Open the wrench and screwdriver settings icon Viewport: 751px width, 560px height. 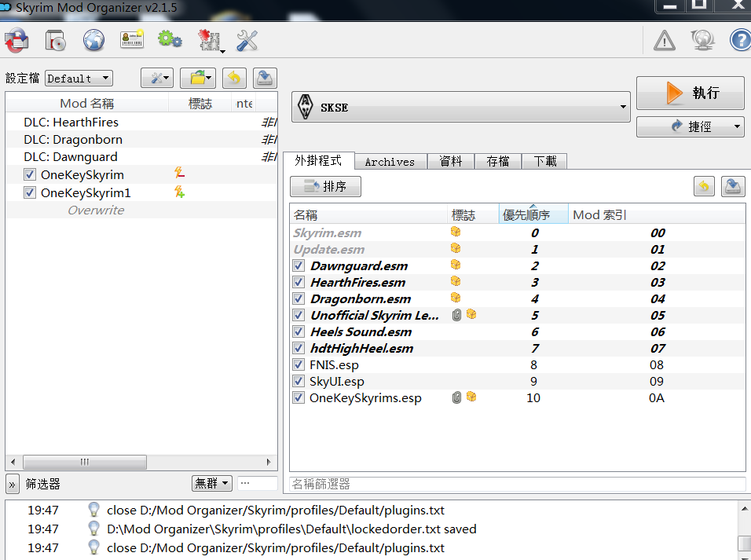click(x=247, y=41)
